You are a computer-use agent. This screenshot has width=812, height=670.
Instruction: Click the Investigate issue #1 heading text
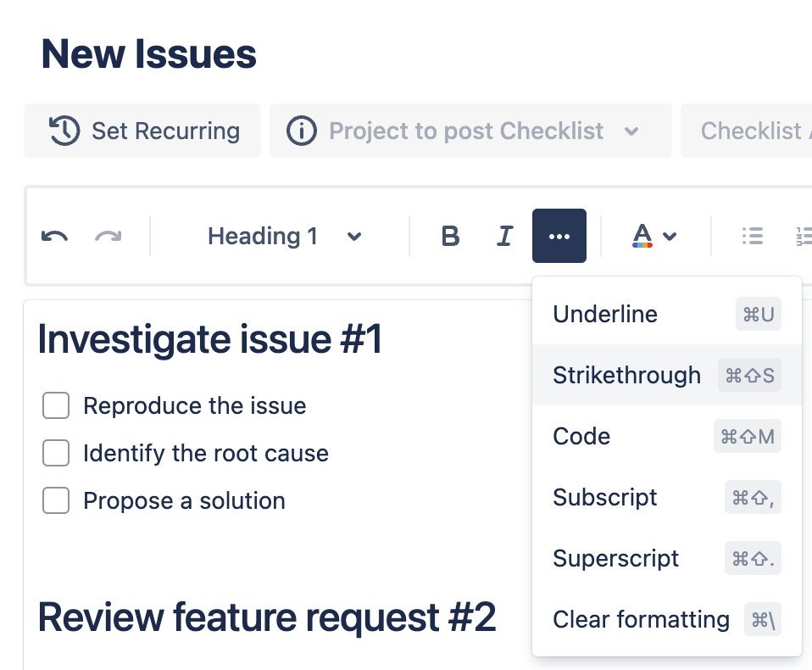click(x=210, y=340)
